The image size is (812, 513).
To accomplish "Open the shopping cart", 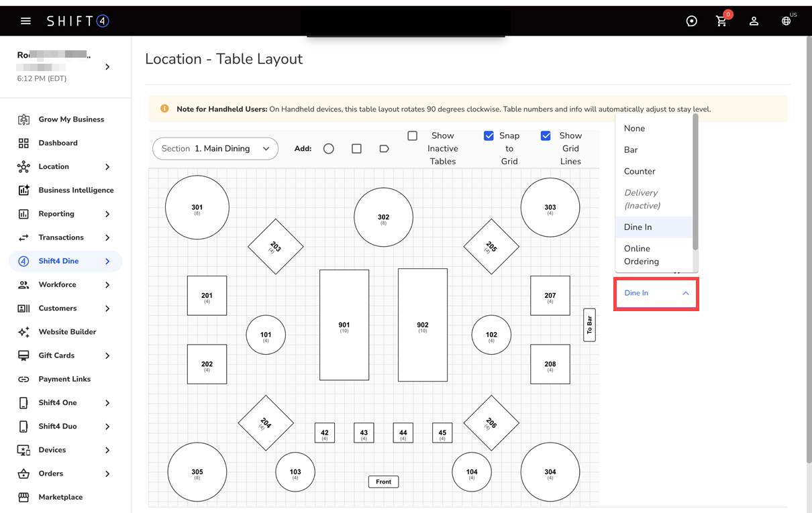I will coord(722,20).
